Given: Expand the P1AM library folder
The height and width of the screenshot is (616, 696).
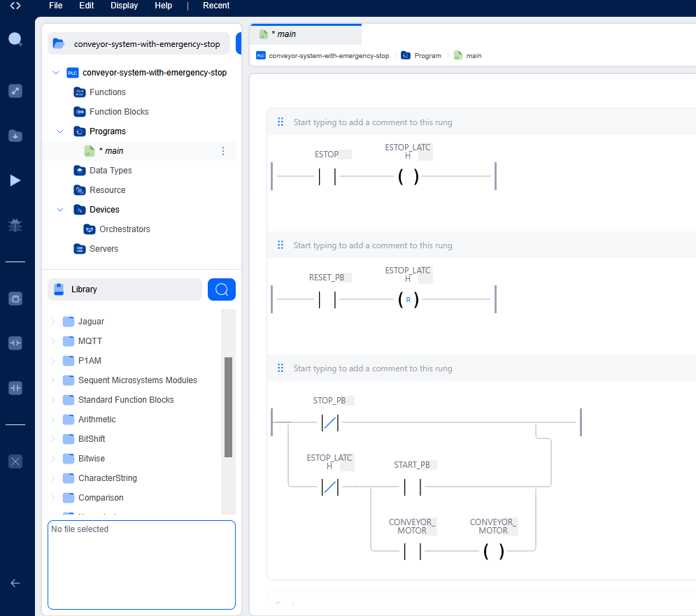Looking at the screenshot, I should point(53,360).
